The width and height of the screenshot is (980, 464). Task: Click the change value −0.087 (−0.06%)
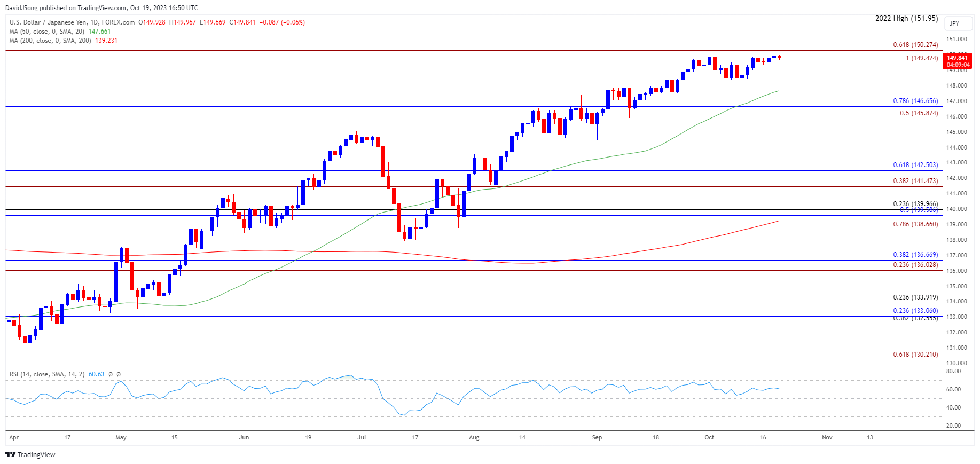coord(281,22)
